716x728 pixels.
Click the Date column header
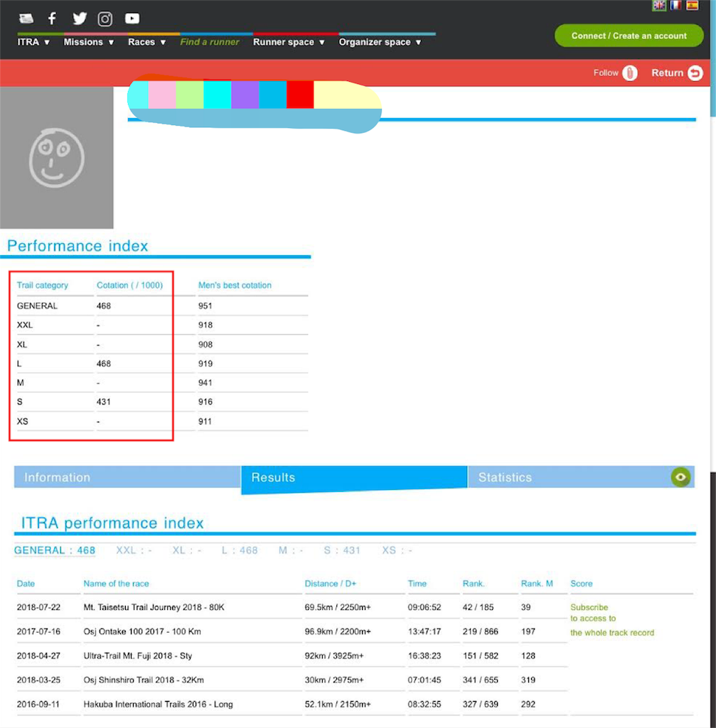pyautogui.click(x=26, y=584)
